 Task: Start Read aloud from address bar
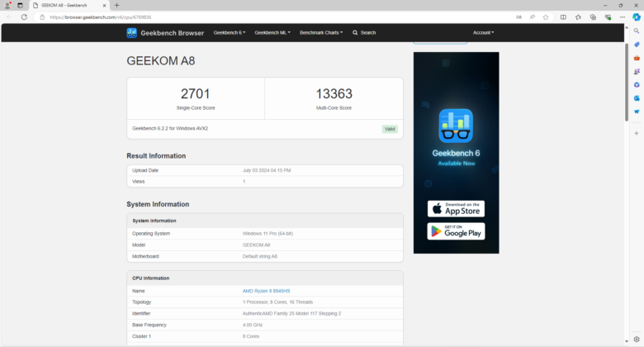[533, 17]
